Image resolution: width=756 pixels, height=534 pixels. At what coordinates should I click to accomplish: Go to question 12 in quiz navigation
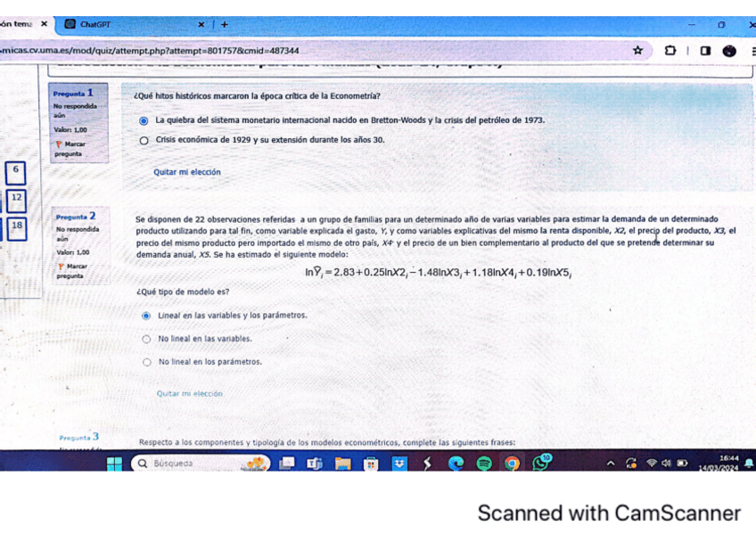[16, 201]
